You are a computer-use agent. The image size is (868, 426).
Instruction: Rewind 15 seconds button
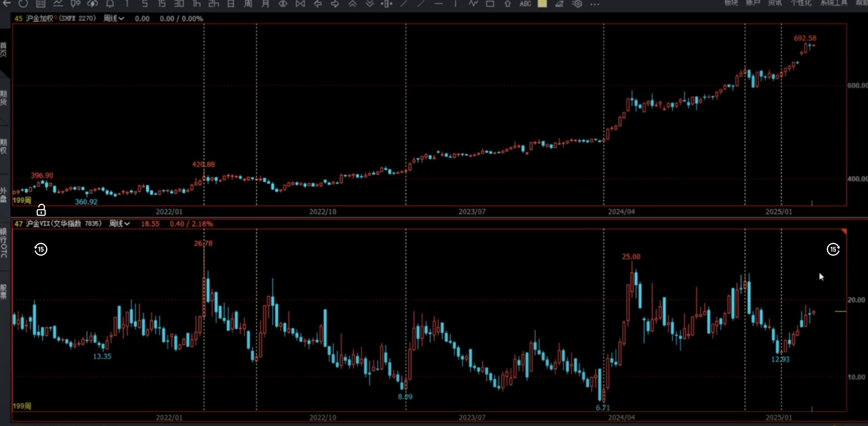pyautogui.click(x=41, y=249)
